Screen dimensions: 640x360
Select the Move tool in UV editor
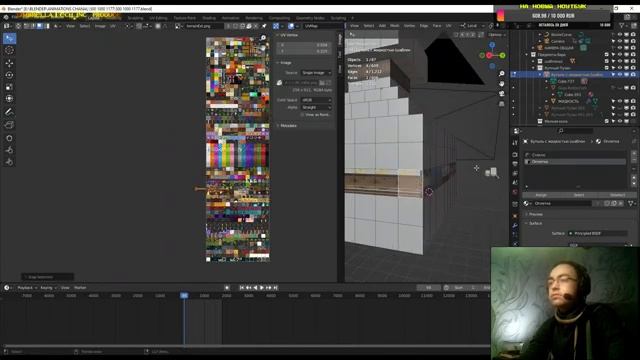(9, 63)
